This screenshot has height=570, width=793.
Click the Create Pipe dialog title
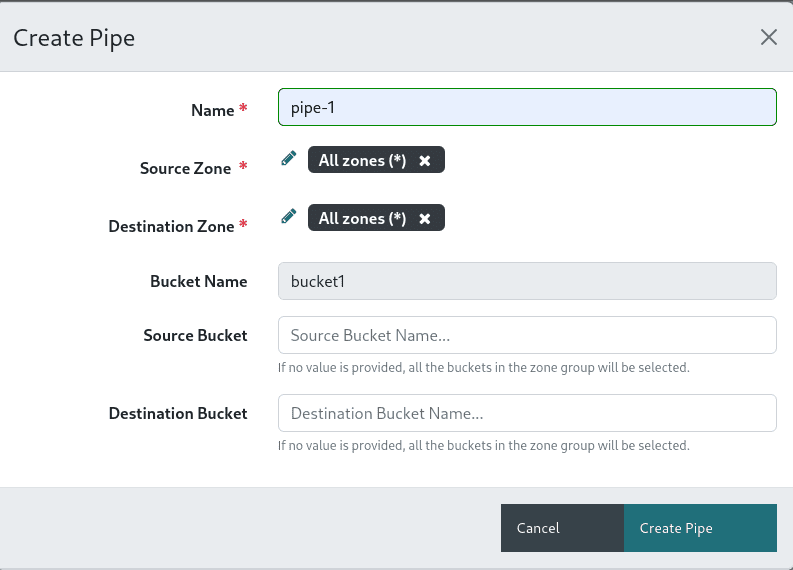73,38
